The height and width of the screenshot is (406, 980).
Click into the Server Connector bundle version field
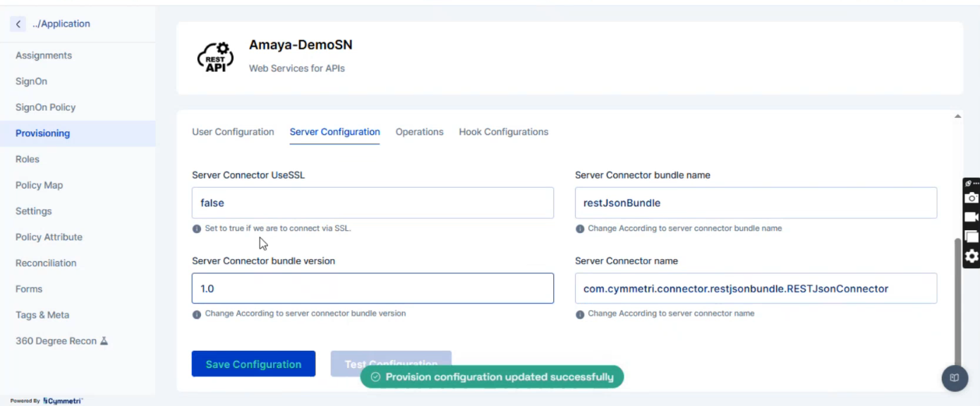[373, 288]
